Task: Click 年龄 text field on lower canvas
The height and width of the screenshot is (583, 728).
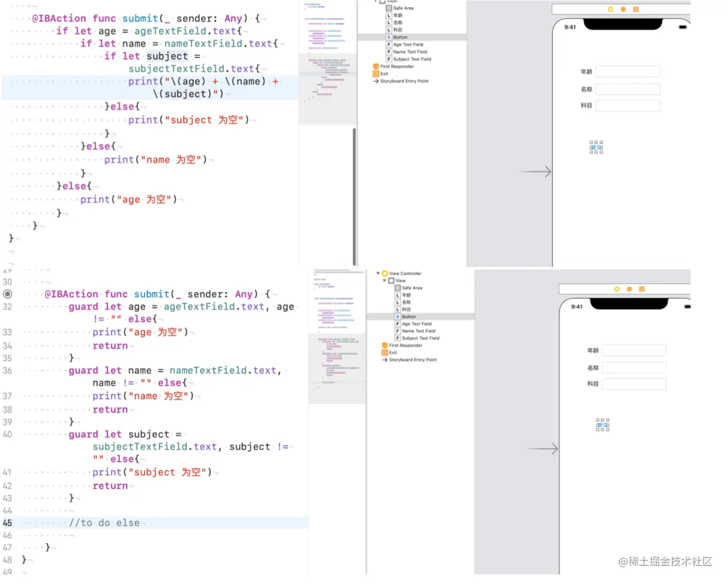Action: click(x=634, y=351)
